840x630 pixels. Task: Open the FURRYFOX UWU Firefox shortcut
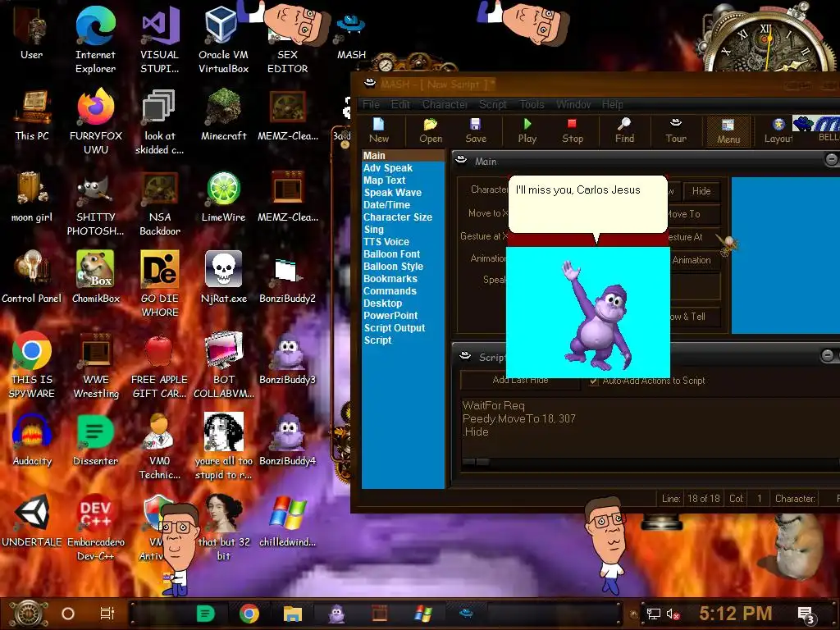[x=95, y=121]
